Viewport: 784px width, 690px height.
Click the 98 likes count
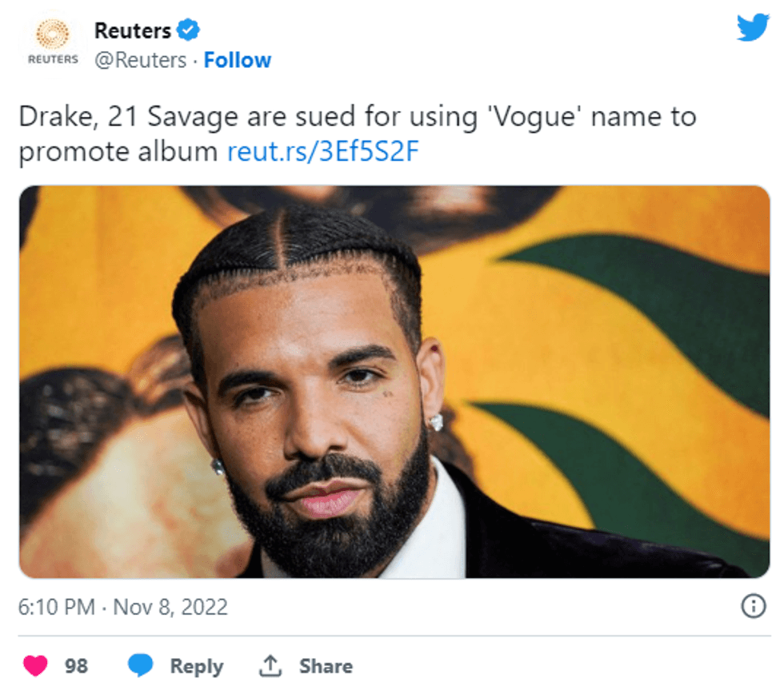[x=76, y=666]
